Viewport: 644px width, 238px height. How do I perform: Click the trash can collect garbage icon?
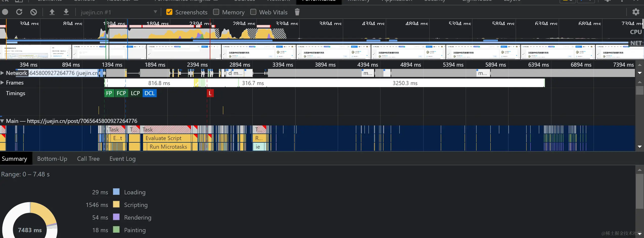297,12
